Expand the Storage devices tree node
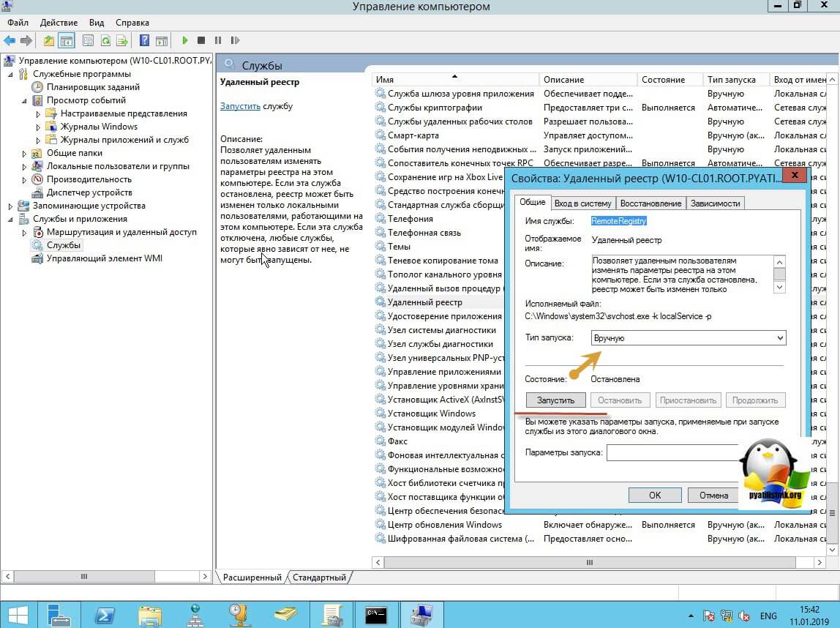 pos(10,206)
